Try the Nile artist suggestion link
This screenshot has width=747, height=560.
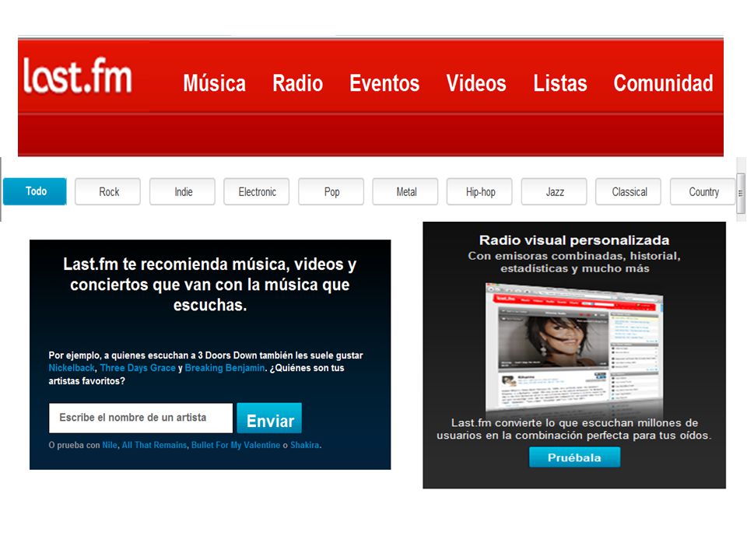[x=110, y=445]
